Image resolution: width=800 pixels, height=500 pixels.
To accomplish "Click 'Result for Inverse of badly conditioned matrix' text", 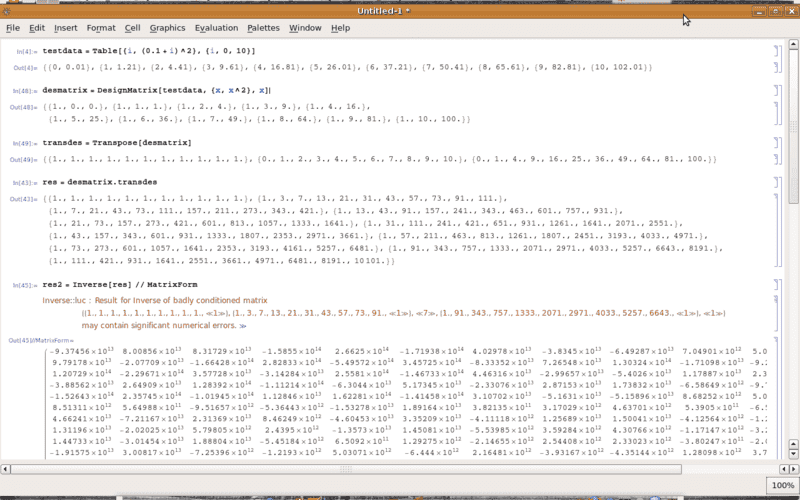I will click(x=181, y=301).
